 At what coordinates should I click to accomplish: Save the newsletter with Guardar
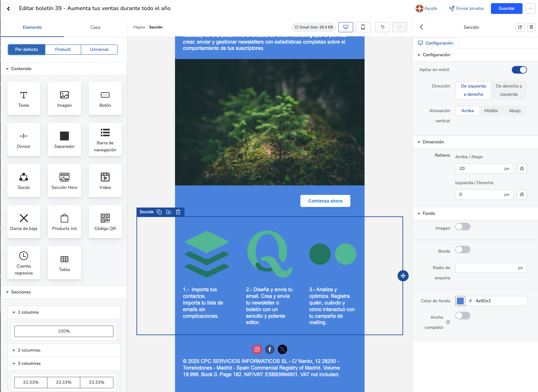[507, 9]
